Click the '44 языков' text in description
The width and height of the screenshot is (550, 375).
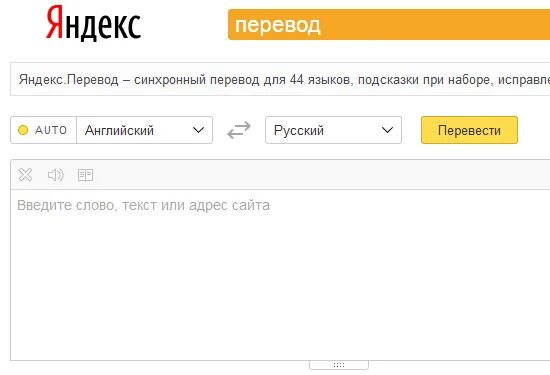click(x=320, y=79)
